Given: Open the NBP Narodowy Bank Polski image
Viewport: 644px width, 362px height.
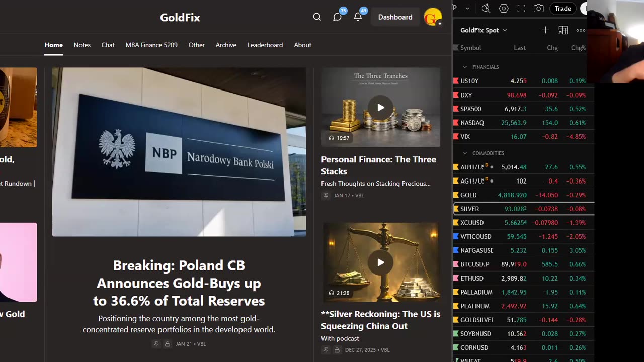Looking at the screenshot, I should coord(179,152).
